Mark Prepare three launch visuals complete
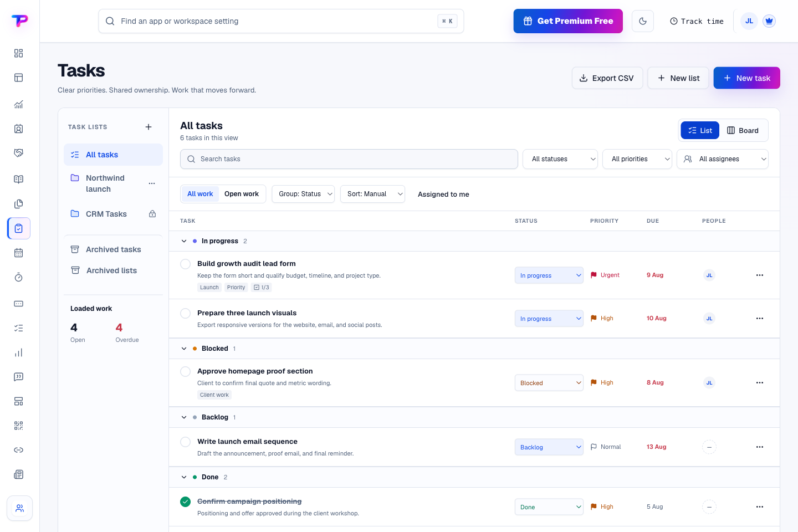The image size is (798, 532). pyautogui.click(x=186, y=313)
